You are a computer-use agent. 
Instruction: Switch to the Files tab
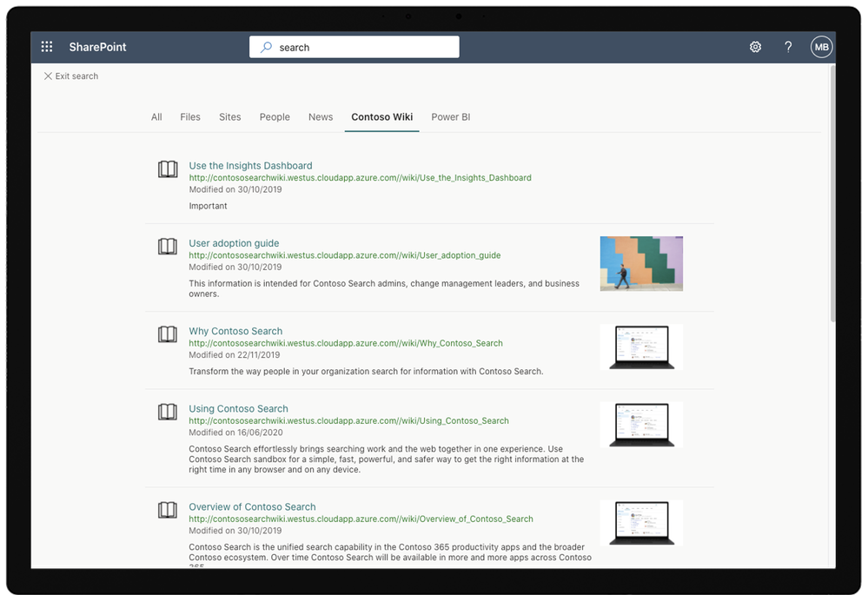tap(190, 116)
